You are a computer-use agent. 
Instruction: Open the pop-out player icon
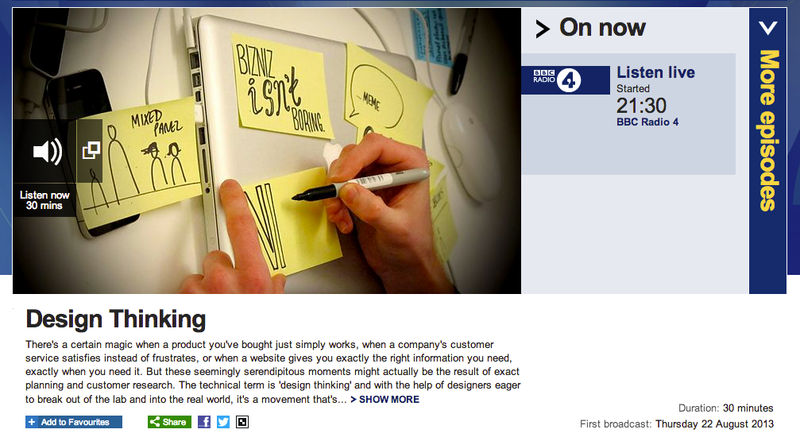(x=91, y=150)
